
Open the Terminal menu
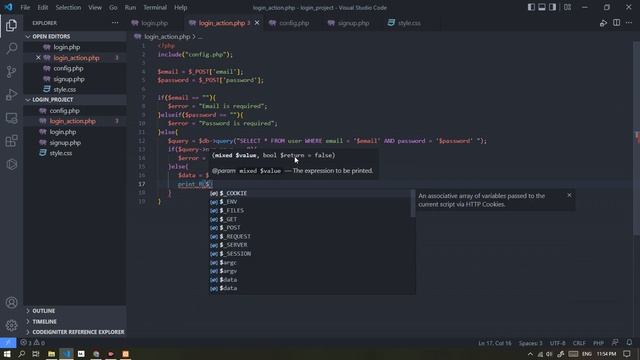pos(155,7)
